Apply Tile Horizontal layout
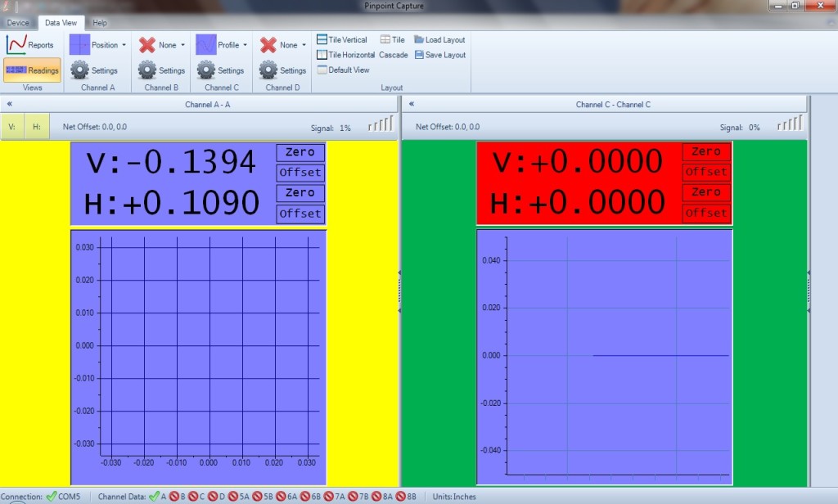This screenshot has height=504, width=838. [x=346, y=55]
